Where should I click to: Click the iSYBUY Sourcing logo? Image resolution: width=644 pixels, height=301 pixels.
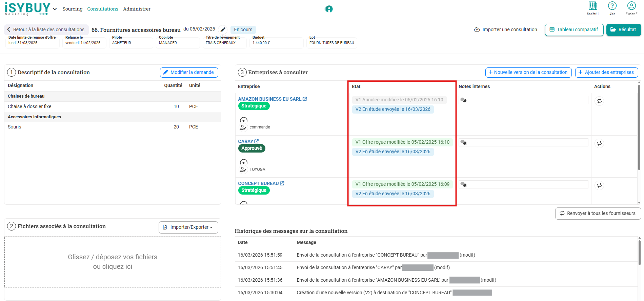pyautogui.click(x=27, y=9)
